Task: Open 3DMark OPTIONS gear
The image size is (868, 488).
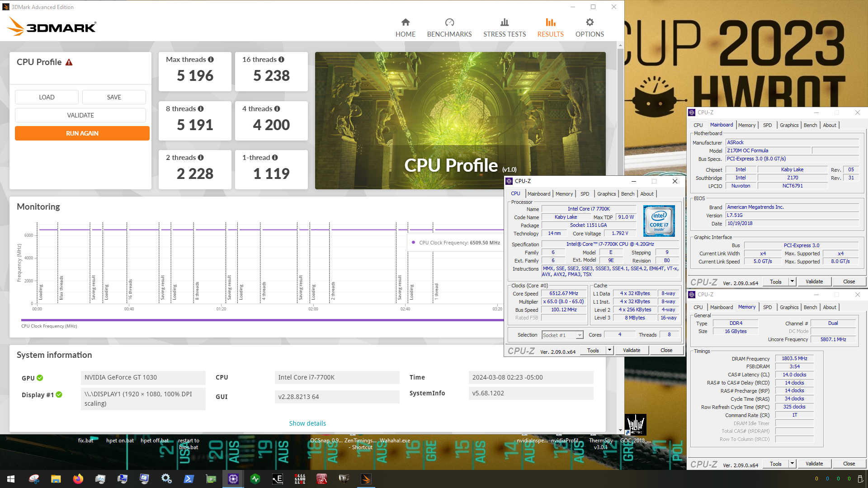Action: point(590,28)
